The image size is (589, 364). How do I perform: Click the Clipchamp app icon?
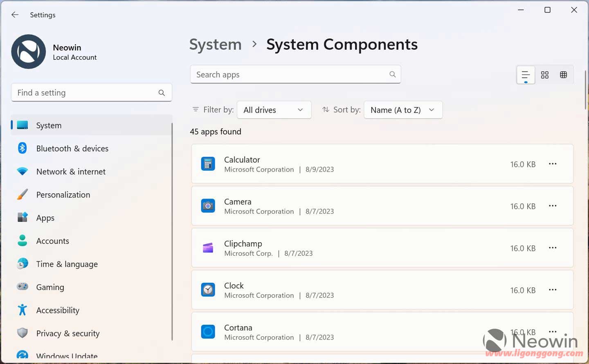click(x=208, y=248)
